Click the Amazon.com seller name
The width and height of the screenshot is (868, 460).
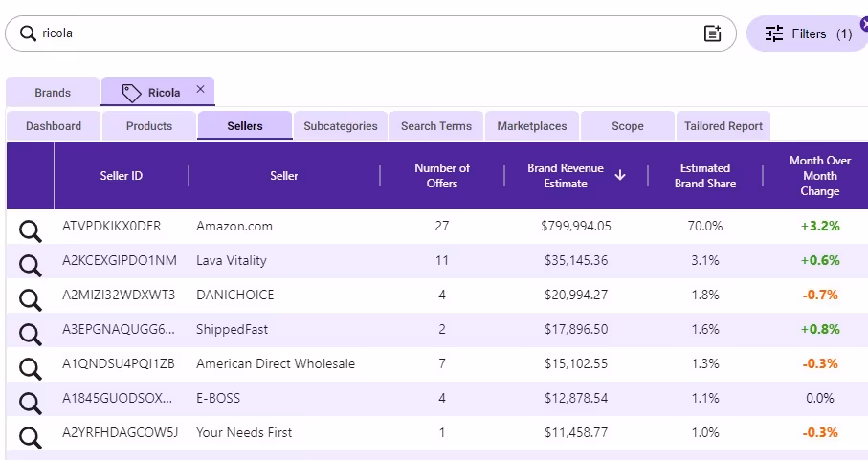(x=234, y=226)
